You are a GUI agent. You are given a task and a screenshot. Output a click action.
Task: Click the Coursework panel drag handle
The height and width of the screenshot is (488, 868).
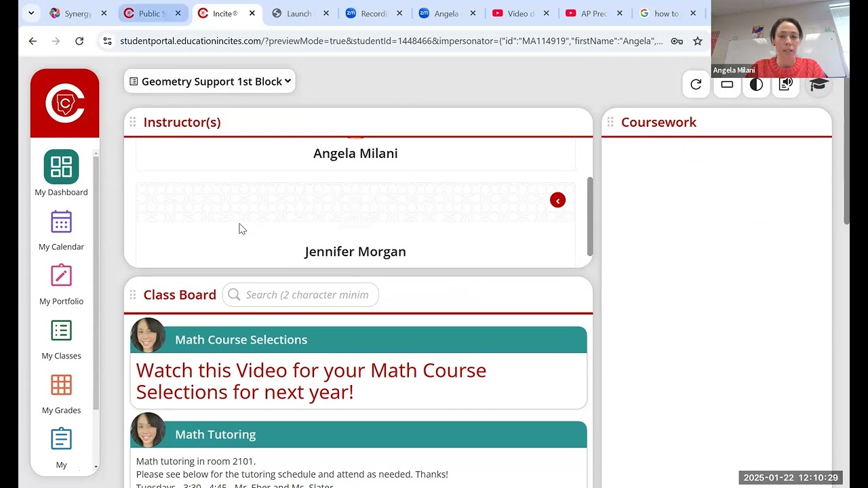click(x=610, y=122)
